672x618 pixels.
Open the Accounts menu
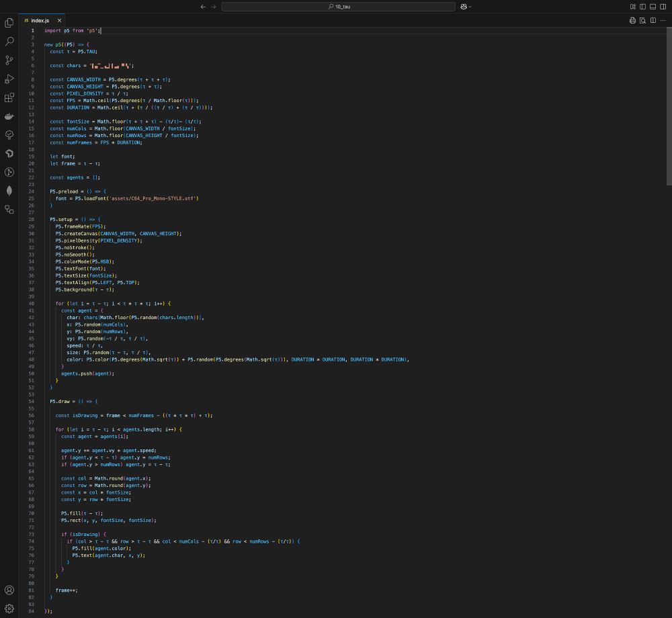tap(9, 590)
